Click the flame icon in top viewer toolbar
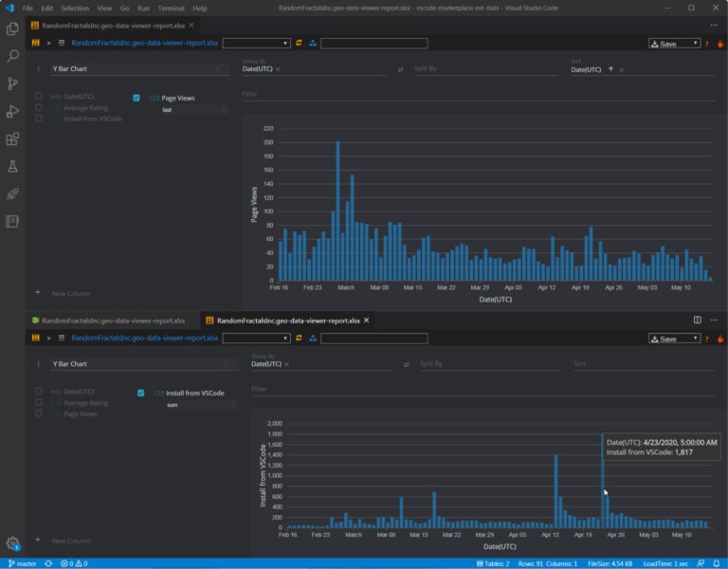728x569 pixels. (720, 44)
